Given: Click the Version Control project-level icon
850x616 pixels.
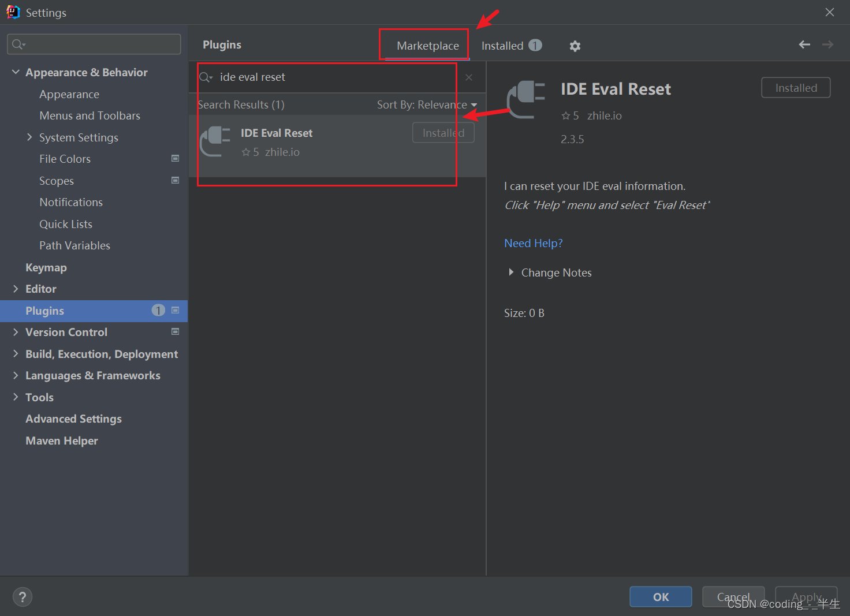Looking at the screenshot, I should point(176,331).
